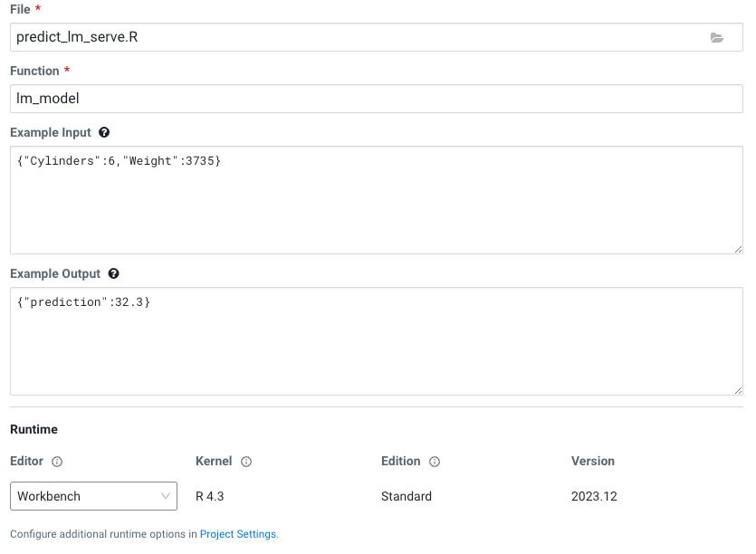
Task: Click the File field label
Action: pos(20,8)
